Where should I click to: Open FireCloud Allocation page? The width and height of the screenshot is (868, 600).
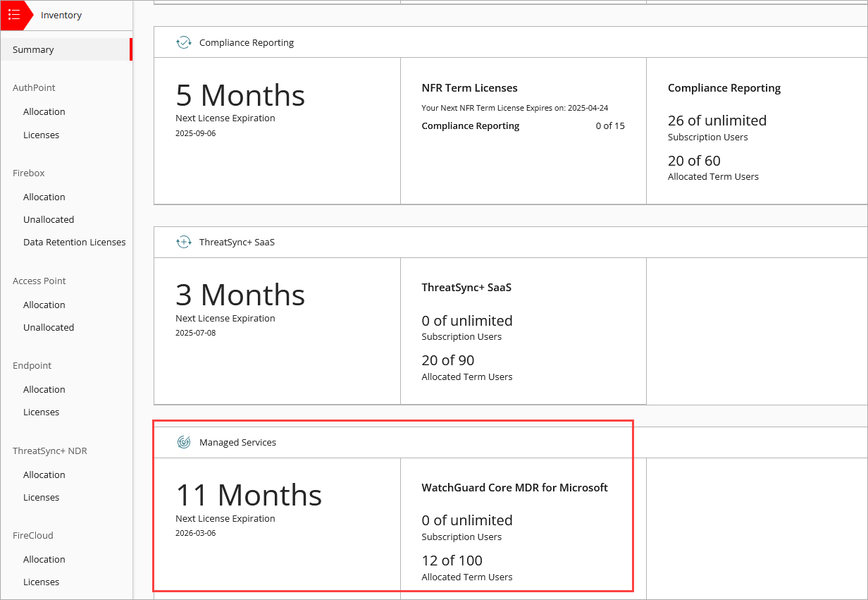click(x=44, y=559)
